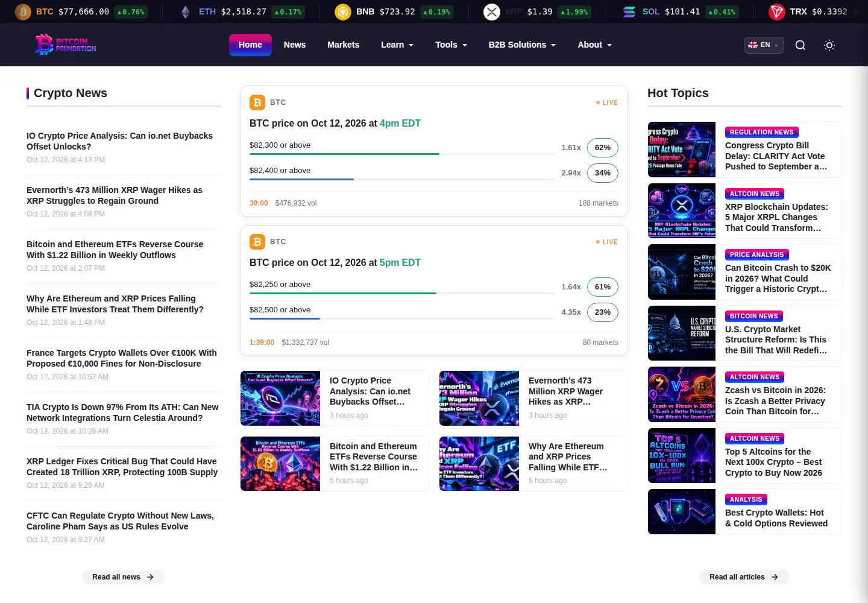Click arrow icon in Read all articles

pos(775,577)
